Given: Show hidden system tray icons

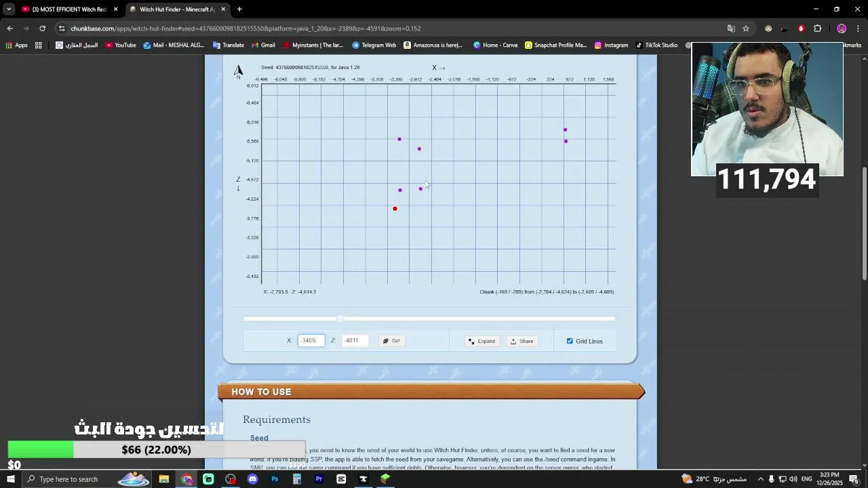Looking at the screenshot, I should (x=760, y=479).
